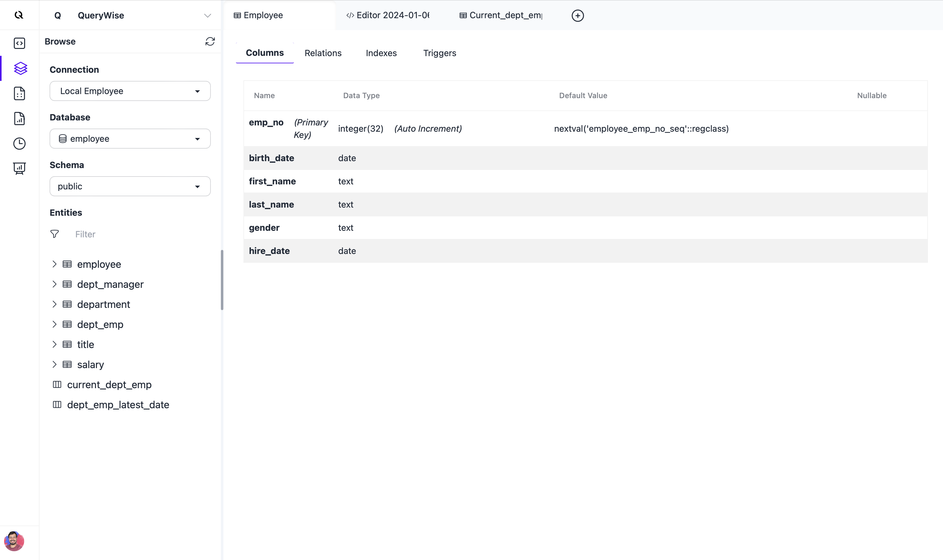Click the user avatar at bottom left
Image resolution: width=943 pixels, height=560 pixels.
[x=14, y=541]
